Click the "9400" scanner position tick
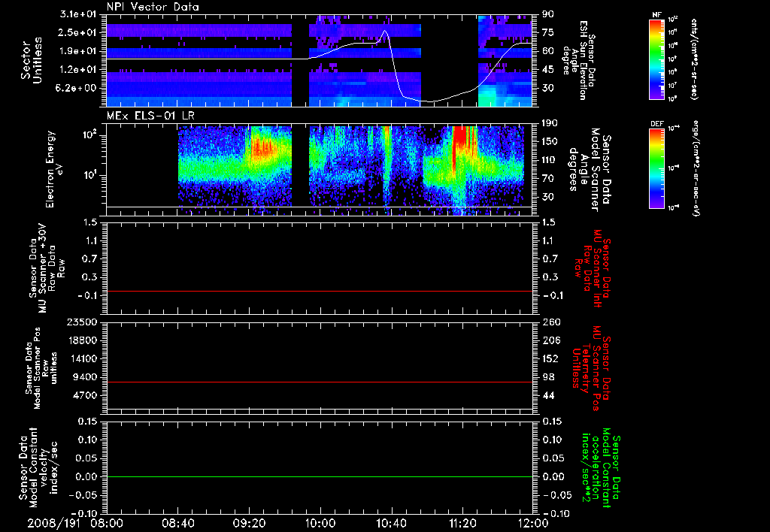Screen dimensions: 770x532 (85, 377)
